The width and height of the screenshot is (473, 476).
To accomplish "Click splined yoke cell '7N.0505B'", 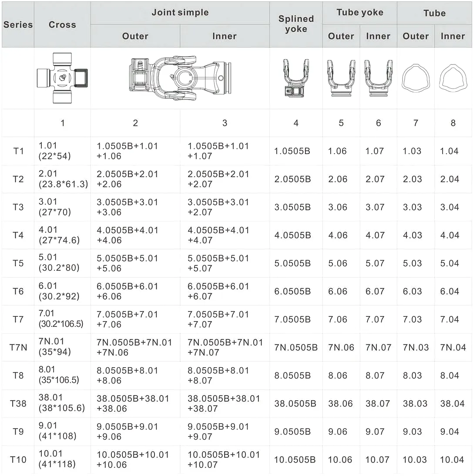I will pos(296,348).
